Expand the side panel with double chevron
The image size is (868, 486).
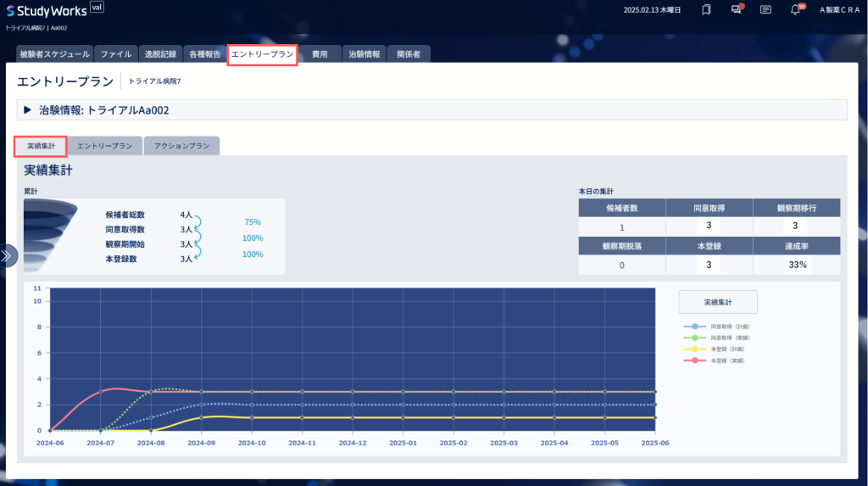coord(7,256)
